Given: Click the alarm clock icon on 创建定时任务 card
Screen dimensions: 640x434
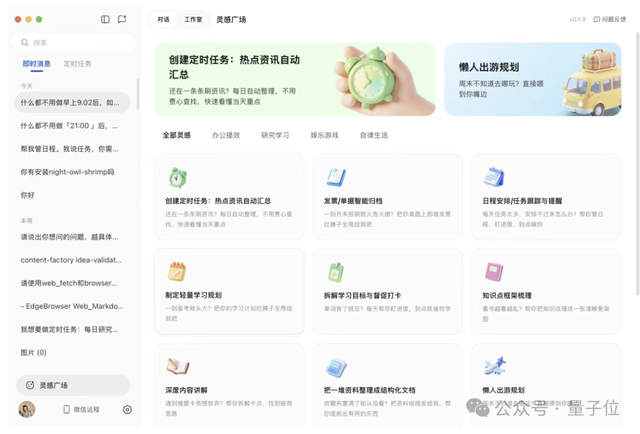Looking at the screenshot, I should [177, 178].
